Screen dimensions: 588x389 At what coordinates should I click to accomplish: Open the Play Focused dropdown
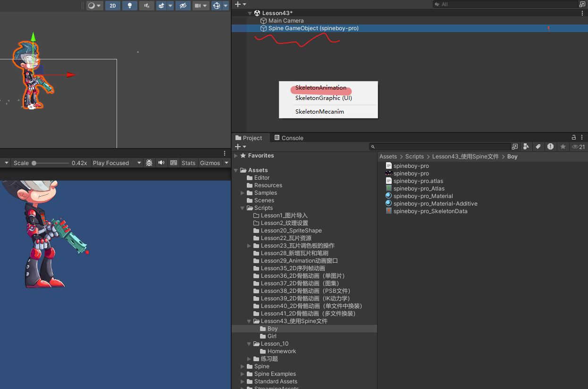pos(117,163)
